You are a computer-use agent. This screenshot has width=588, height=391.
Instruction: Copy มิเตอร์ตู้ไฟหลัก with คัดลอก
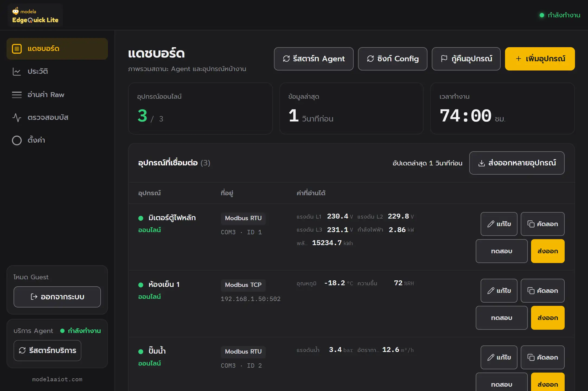click(542, 224)
